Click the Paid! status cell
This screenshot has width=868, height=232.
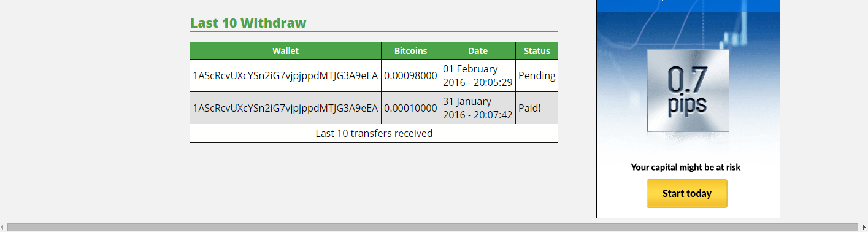537,108
